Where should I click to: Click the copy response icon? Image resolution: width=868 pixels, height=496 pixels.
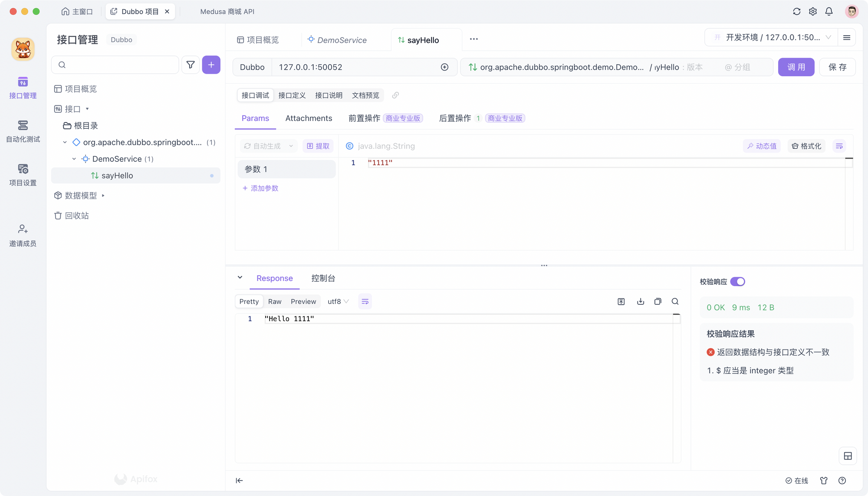click(658, 301)
